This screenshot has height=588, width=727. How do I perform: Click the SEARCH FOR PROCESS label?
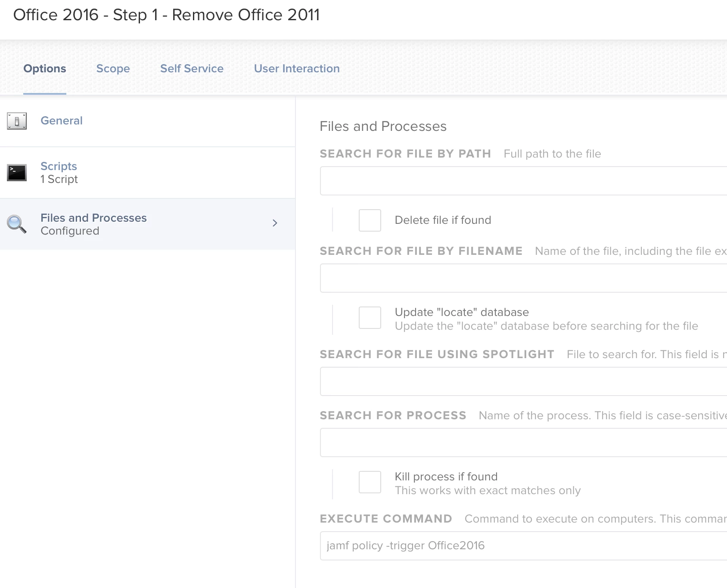click(x=393, y=415)
